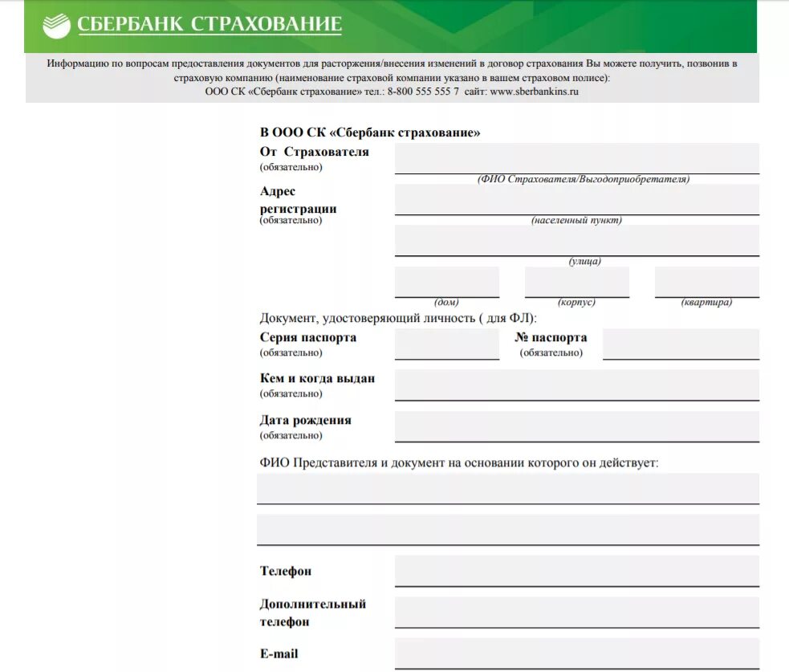Click the Дата рождения label

click(306, 421)
